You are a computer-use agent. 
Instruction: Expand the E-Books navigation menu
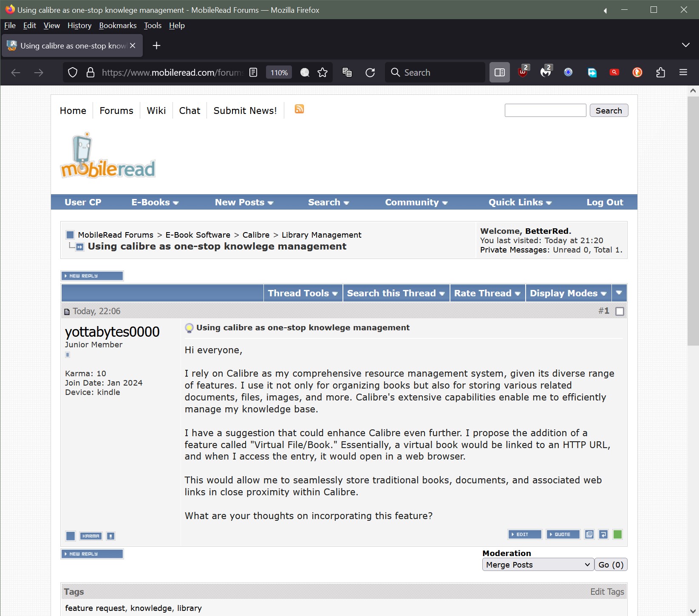pyautogui.click(x=155, y=202)
